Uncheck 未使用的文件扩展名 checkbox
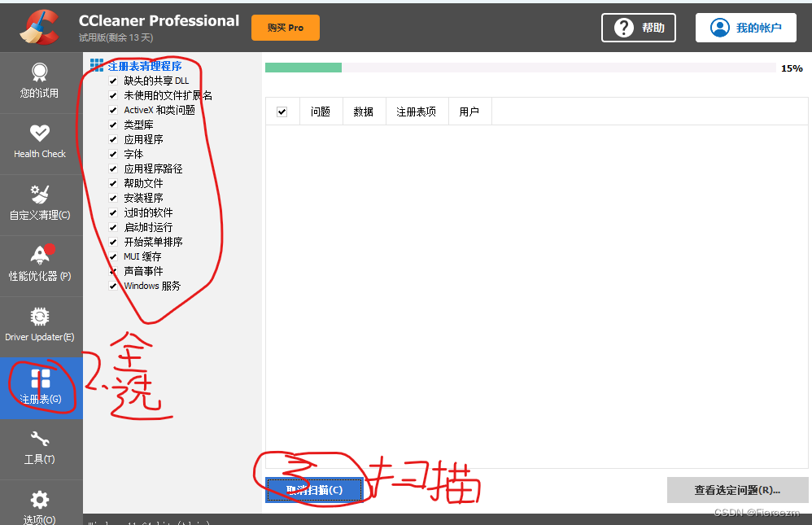812x525 pixels. (x=113, y=95)
